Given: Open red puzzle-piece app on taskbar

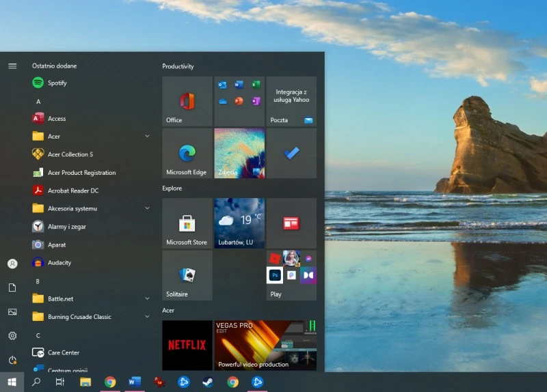Looking at the screenshot, I should click(159, 382).
